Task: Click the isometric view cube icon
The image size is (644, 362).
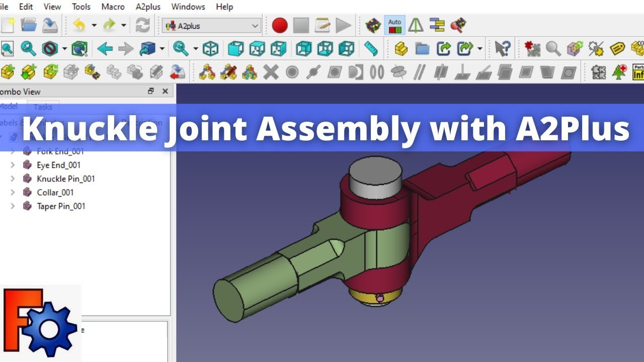Action: [210, 49]
